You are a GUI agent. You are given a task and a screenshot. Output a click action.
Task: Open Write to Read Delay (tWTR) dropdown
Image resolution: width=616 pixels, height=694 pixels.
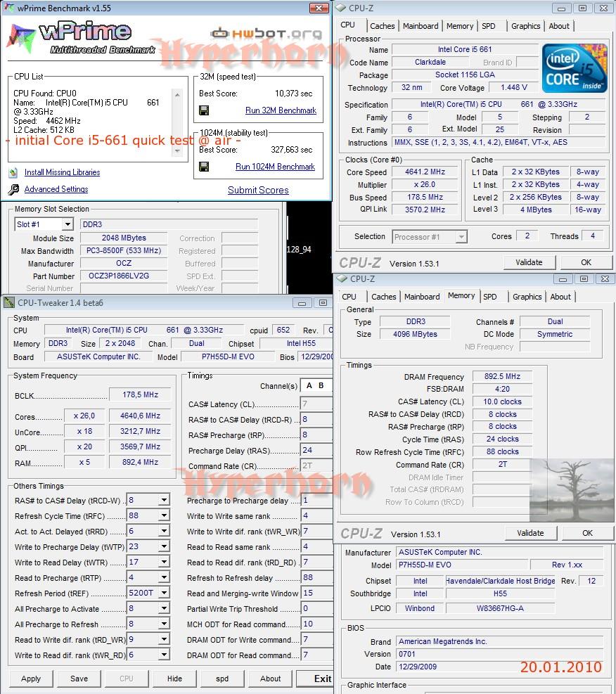[x=164, y=562]
